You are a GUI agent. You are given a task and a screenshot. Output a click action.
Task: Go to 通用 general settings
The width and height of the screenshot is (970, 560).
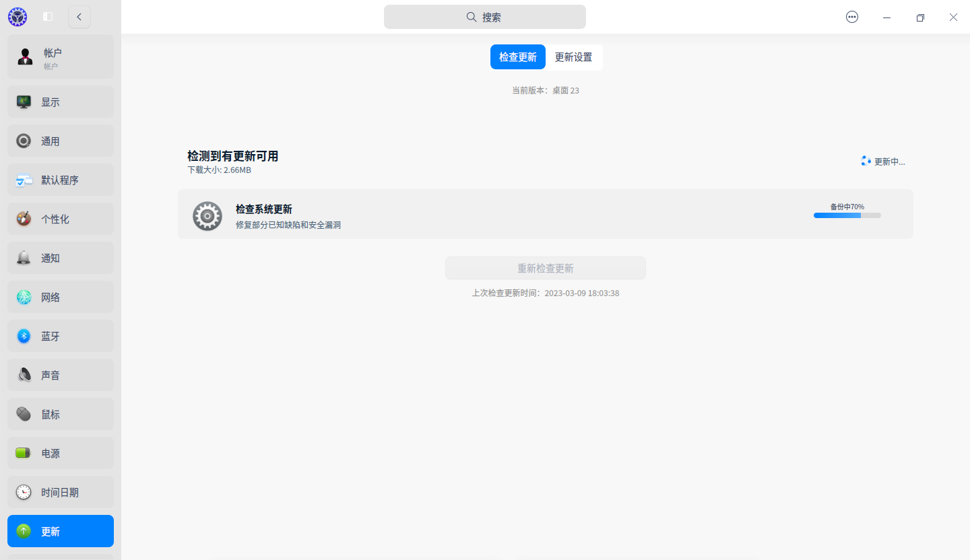pos(61,141)
